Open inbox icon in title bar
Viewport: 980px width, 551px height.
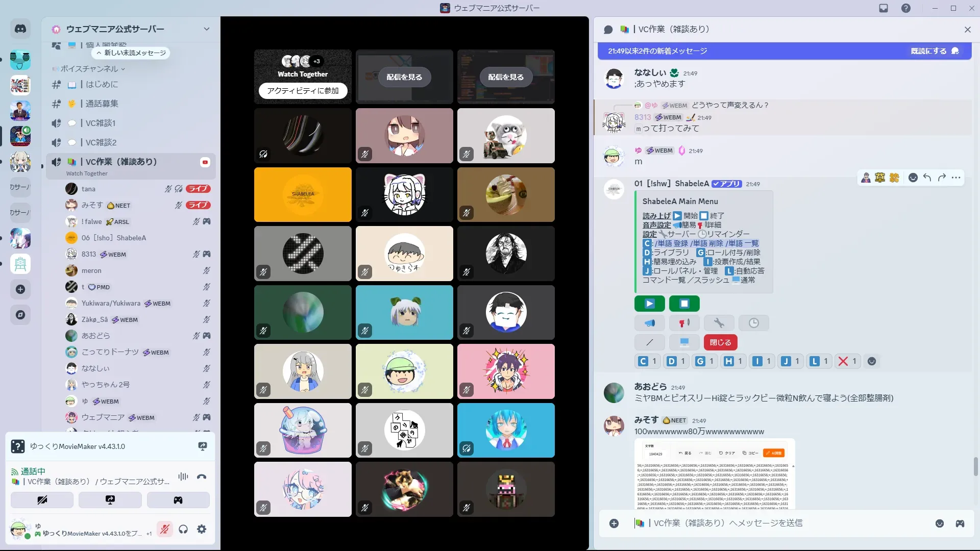pos(884,8)
